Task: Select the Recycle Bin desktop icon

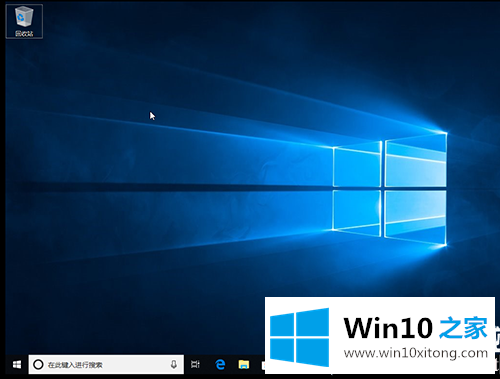Action: (x=24, y=21)
